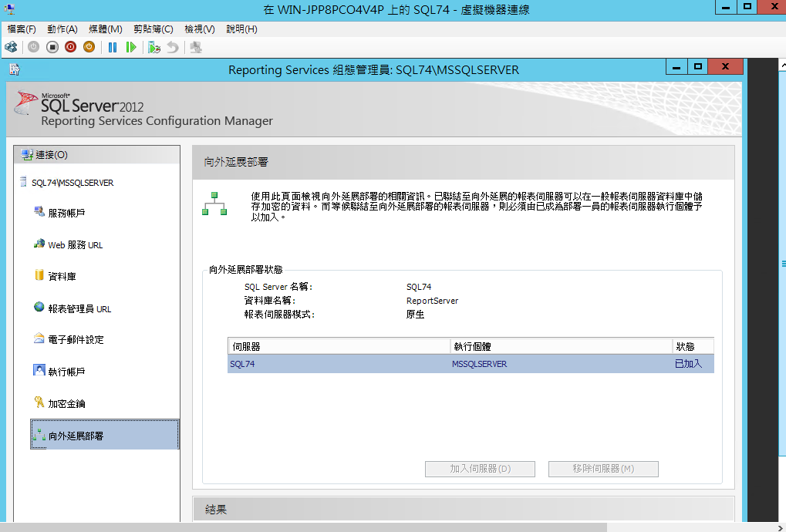Open the 加密金鑰 page
This screenshot has height=532, width=786.
click(x=59, y=403)
